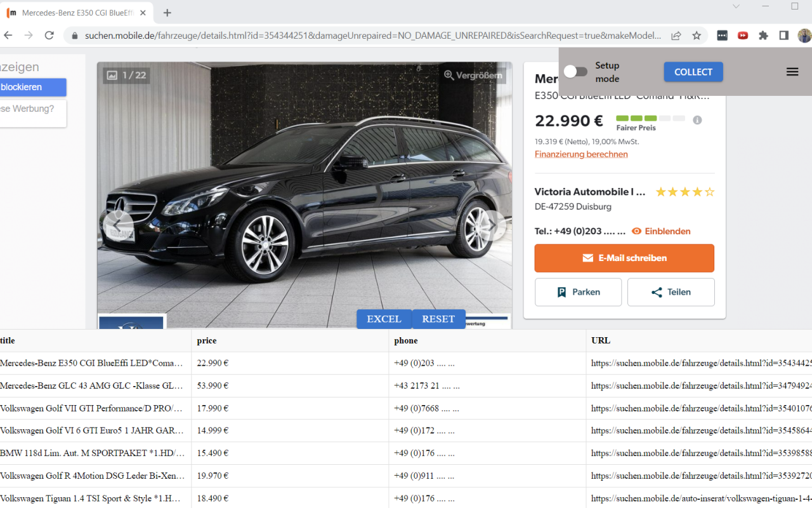Bookmark this page with the star icon
This screenshot has height=508, width=812.
pos(697,36)
